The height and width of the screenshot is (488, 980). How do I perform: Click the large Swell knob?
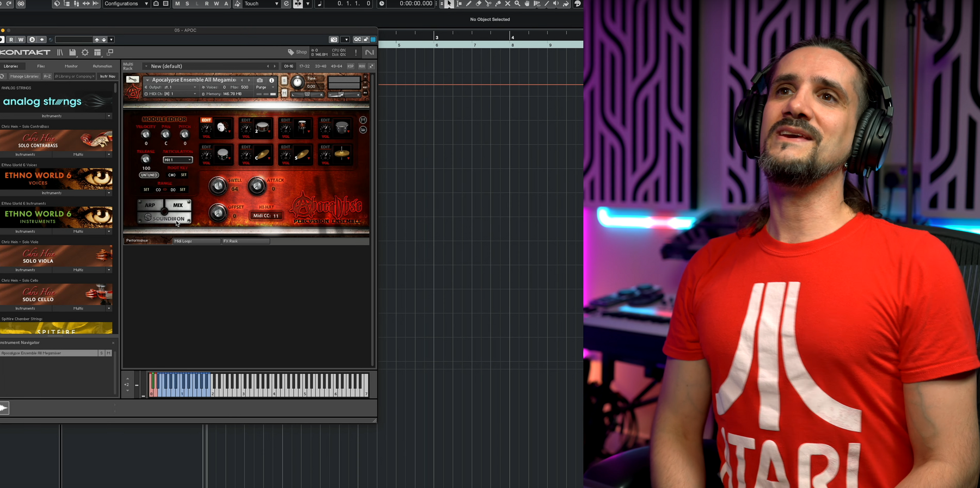click(218, 186)
